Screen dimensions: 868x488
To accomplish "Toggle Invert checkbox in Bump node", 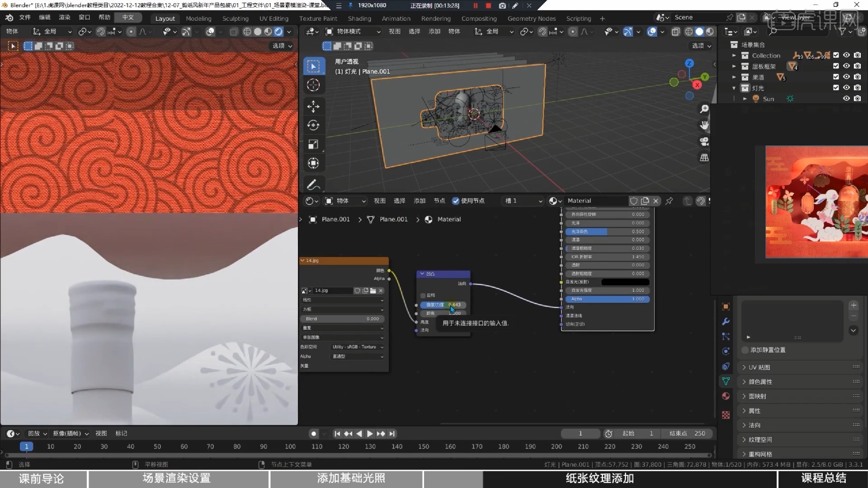I will [423, 296].
